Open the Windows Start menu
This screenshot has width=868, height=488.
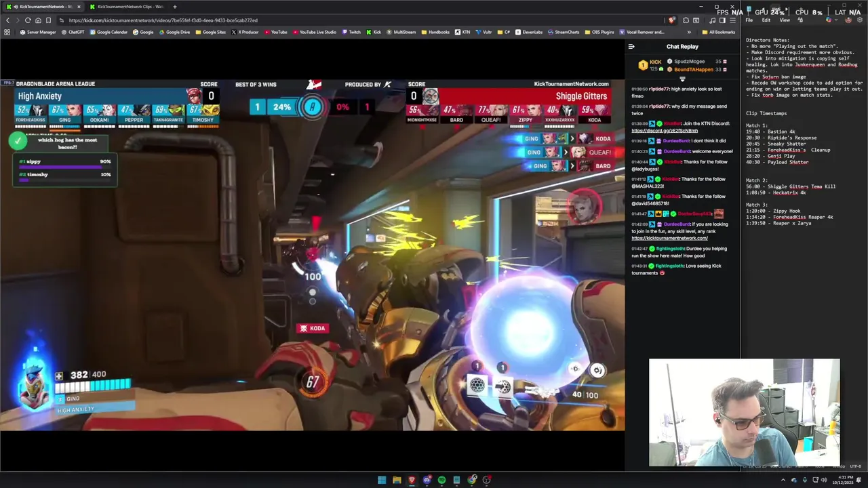pos(382,480)
